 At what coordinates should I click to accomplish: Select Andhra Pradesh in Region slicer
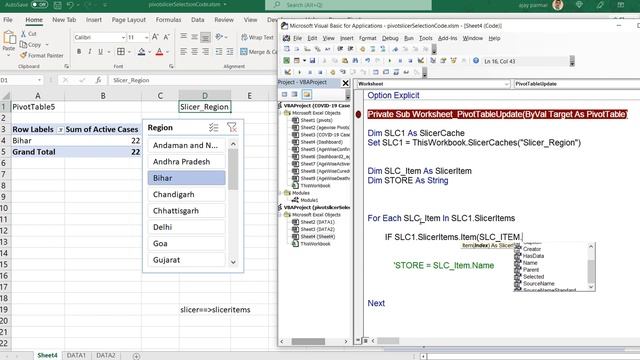tap(186, 162)
